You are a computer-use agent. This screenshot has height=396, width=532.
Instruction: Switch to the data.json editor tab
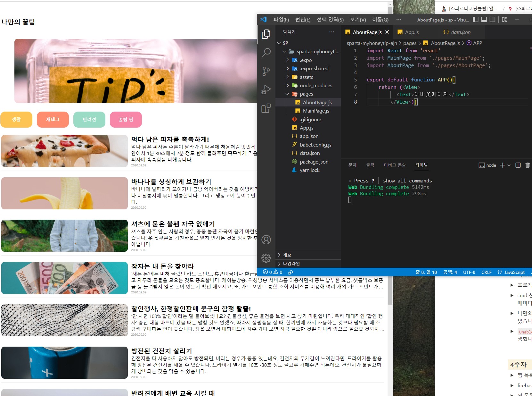point(461,32)
